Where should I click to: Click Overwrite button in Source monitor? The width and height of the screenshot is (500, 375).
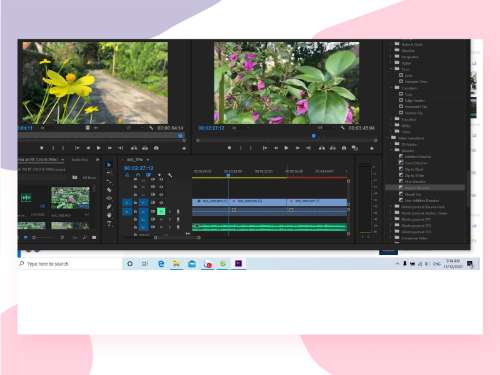[x=145, y=148]
